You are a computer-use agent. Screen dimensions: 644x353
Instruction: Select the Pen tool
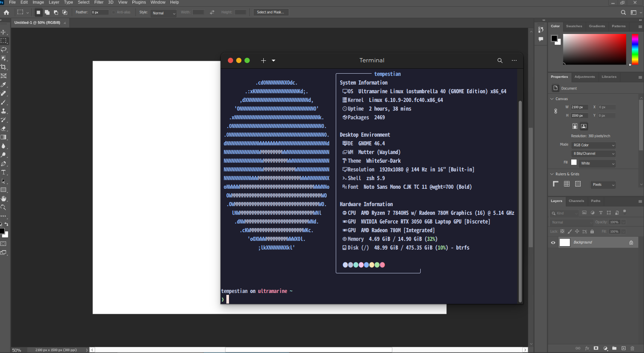click(4, 163)
